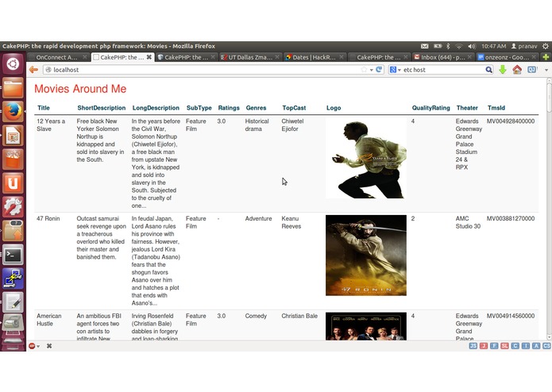This screenshot has width=552, height=392.
Task: Sort table by Title column header
Action: click(x=44, y=108)
